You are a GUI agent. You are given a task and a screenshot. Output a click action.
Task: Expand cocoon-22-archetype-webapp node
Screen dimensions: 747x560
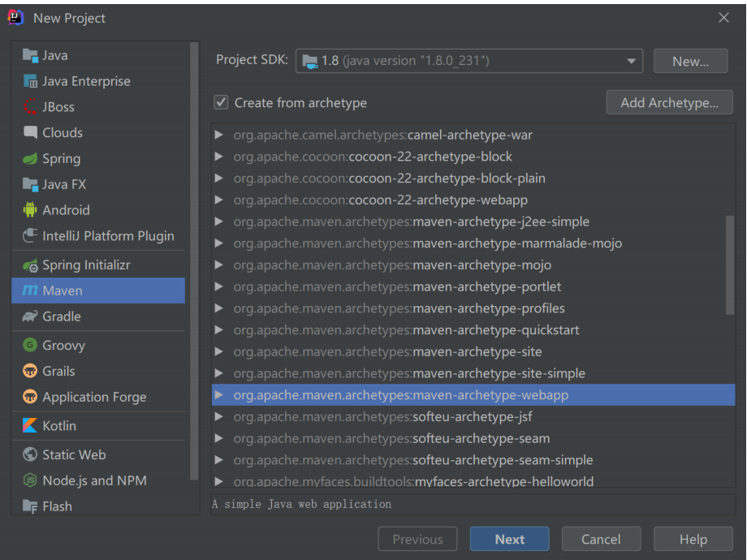219,200
